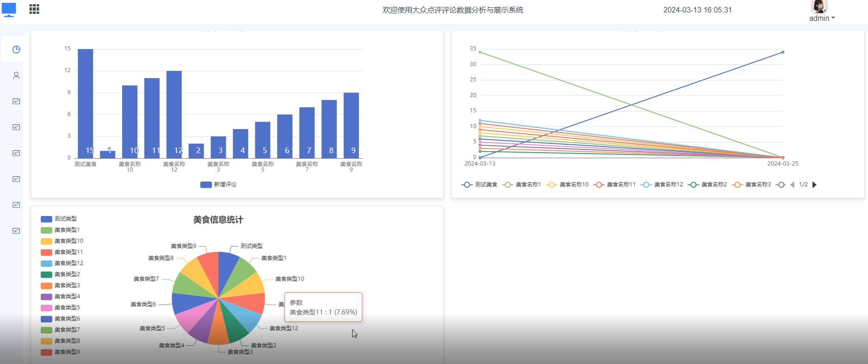Select the 美食类型6 pie slice label
Image resolution: width=868 pixels, height=364 pixels.
click(143, 304)
